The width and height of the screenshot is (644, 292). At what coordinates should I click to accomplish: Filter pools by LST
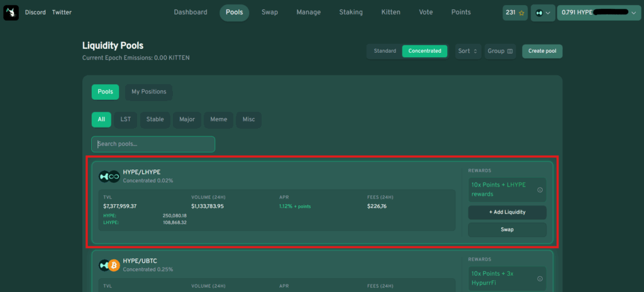(126, 120)
